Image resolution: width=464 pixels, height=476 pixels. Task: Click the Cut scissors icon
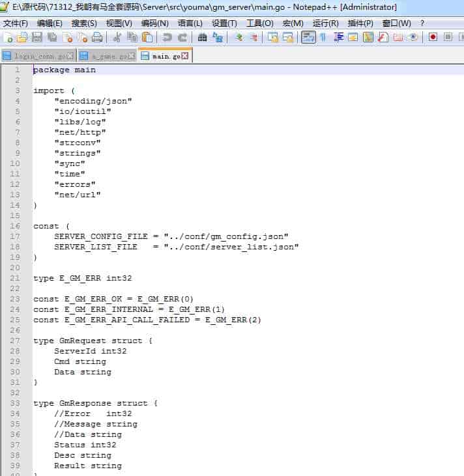[x=117, y=37]
